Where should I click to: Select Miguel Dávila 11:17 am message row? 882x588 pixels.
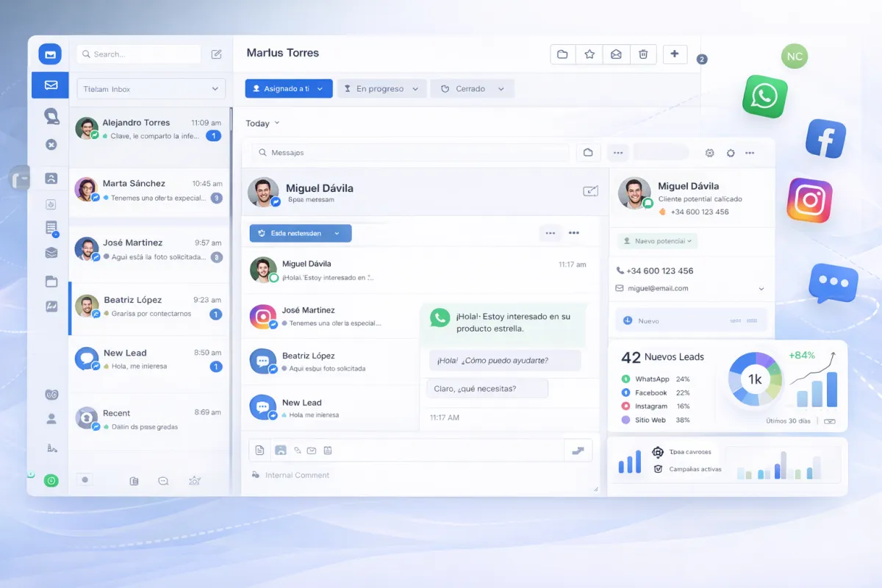point(419,270)
